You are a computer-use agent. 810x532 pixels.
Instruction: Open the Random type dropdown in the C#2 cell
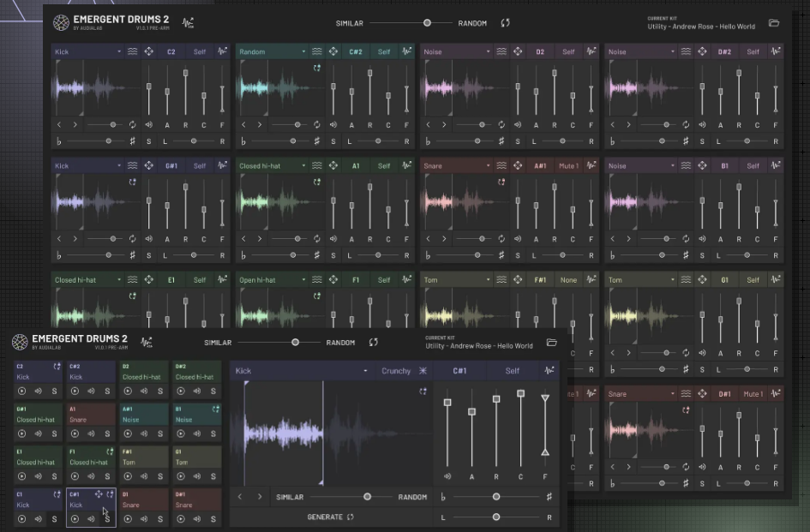tap(272, 51)
